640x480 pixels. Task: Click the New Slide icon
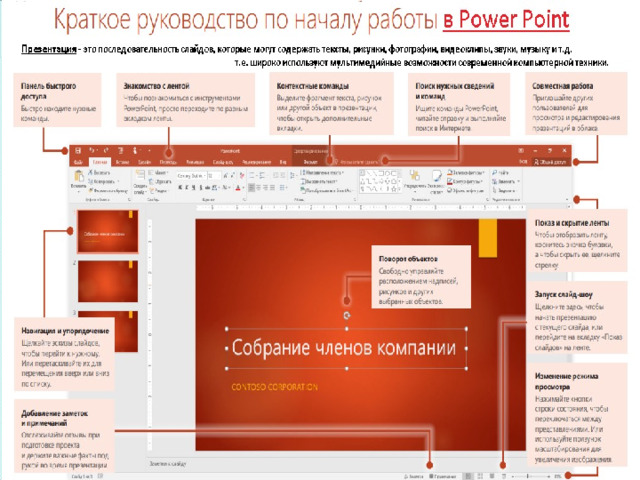(140, 175)
